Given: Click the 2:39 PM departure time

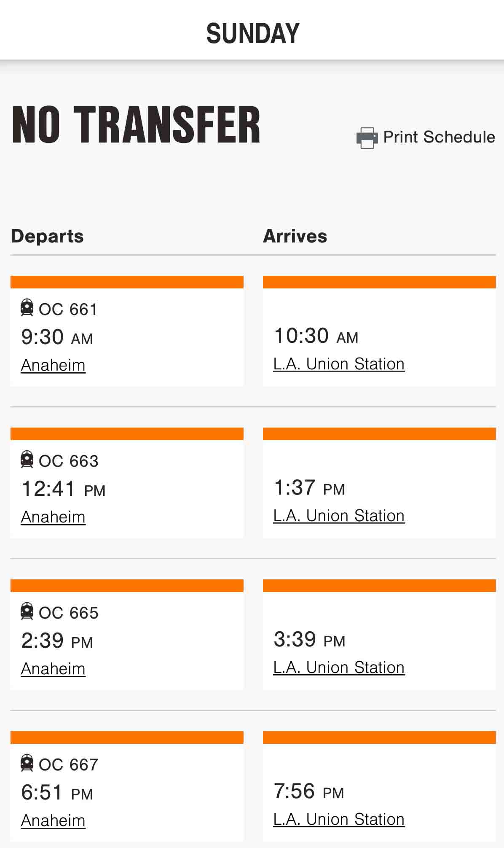Looking at the screenshot, I should click(x=57, y=641).
